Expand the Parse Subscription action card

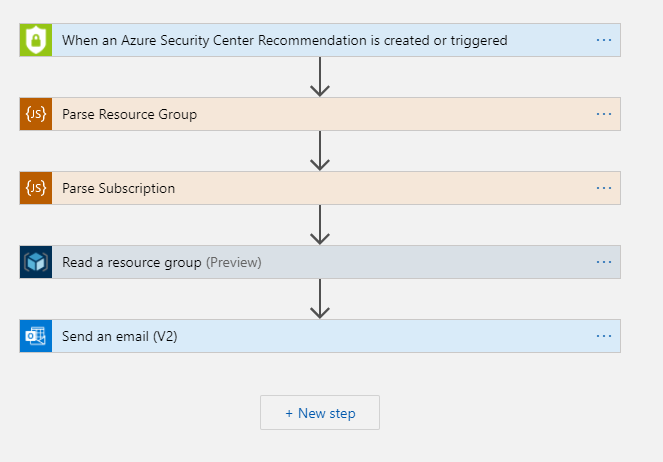pos(119,189)
